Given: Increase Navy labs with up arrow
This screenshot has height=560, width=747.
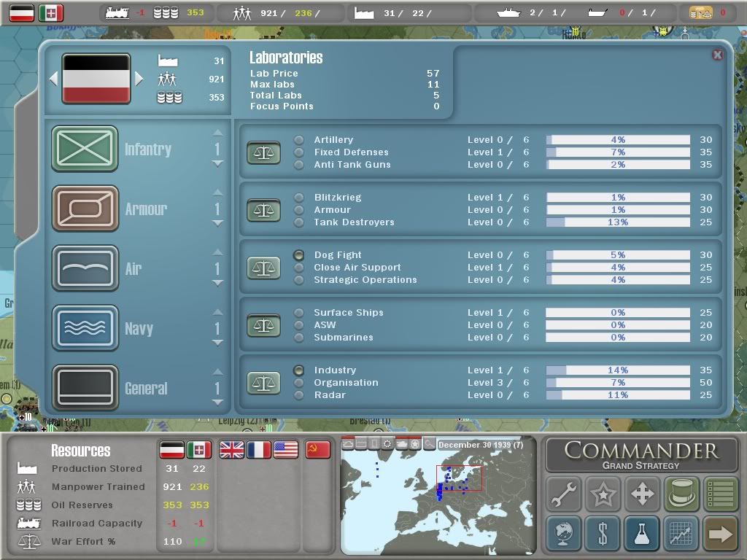Looking at the screenshot, I should [217, 312].
